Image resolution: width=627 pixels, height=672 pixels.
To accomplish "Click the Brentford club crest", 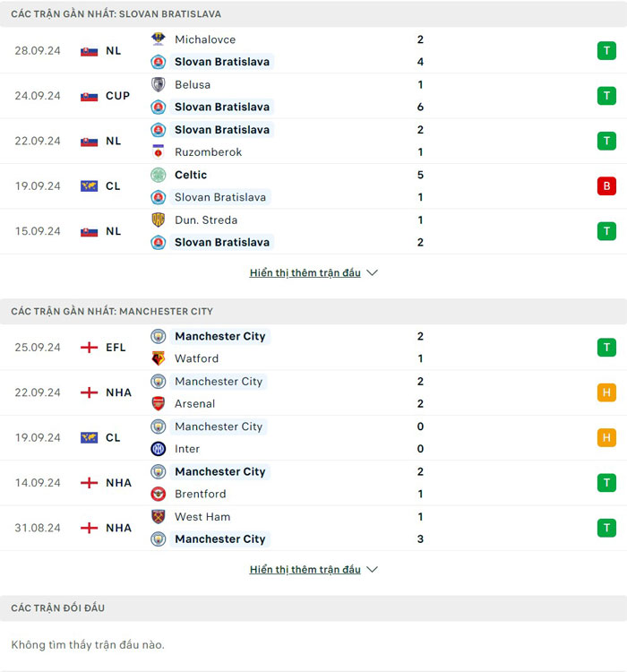I will (x=159, y=494).
